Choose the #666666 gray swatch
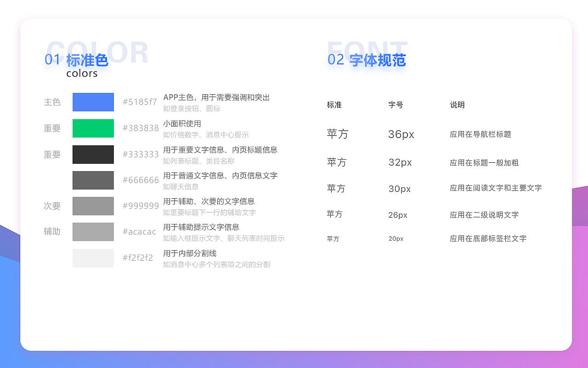Screen dimensions: 588x368 click(x=93, y=180)
